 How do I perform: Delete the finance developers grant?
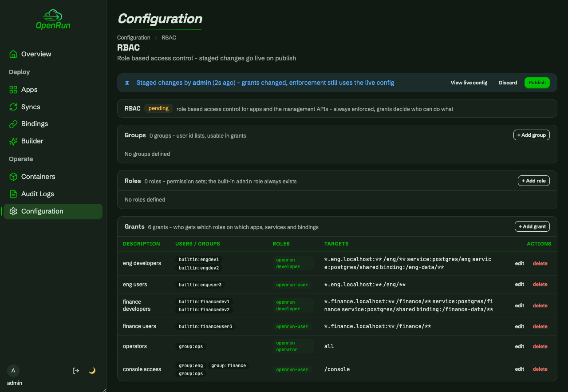tap(540, 305)
